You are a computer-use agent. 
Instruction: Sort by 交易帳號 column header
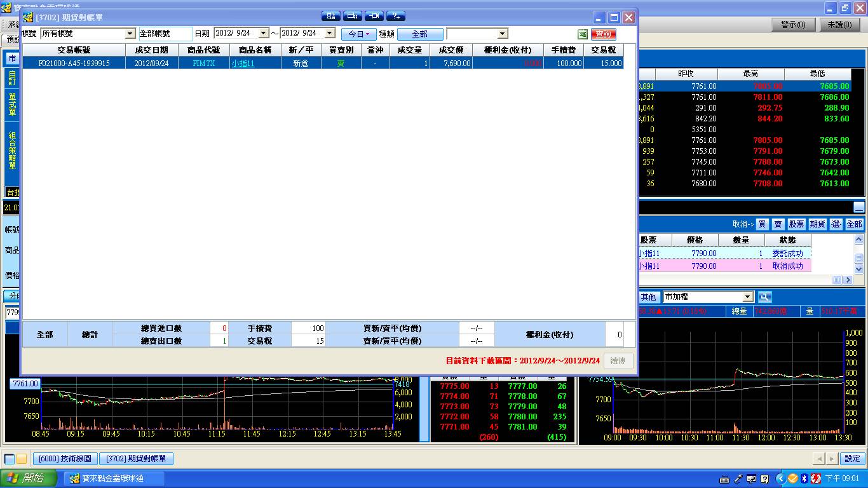coord(74,50)
